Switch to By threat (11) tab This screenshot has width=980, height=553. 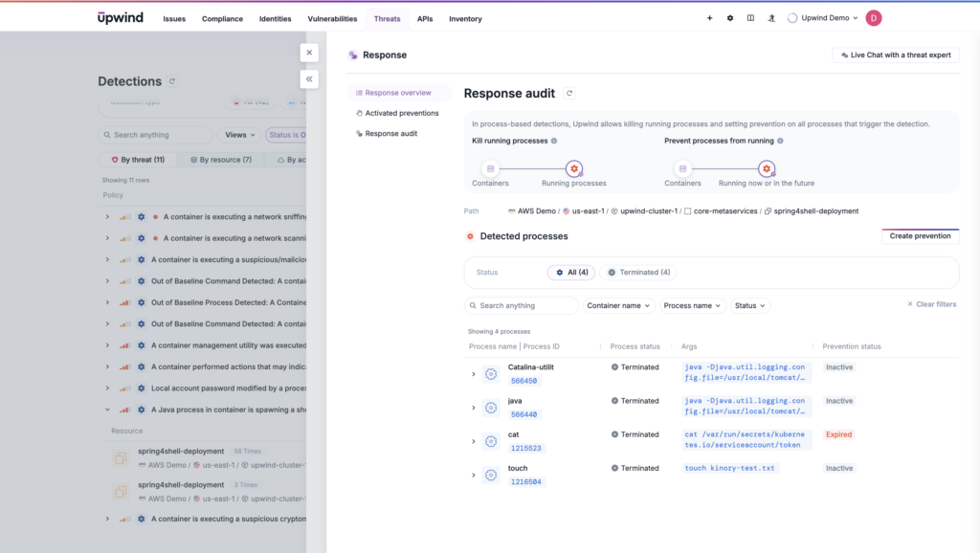point(138,160)
